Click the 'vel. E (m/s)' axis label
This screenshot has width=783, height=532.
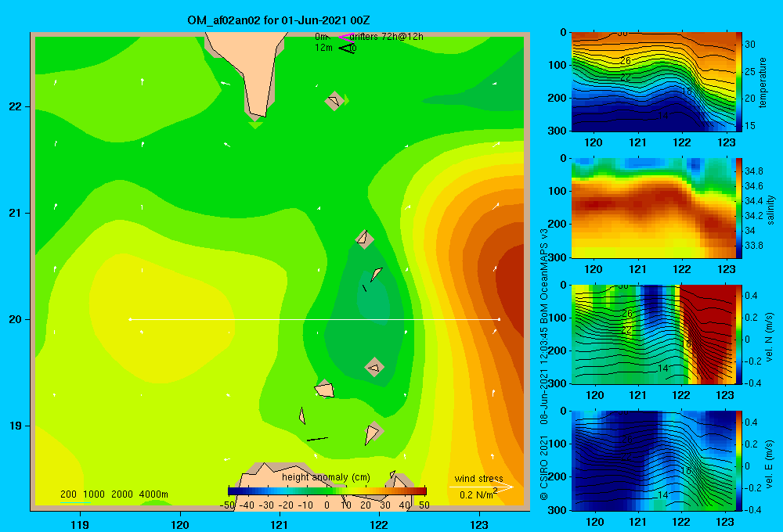[769, 464]
